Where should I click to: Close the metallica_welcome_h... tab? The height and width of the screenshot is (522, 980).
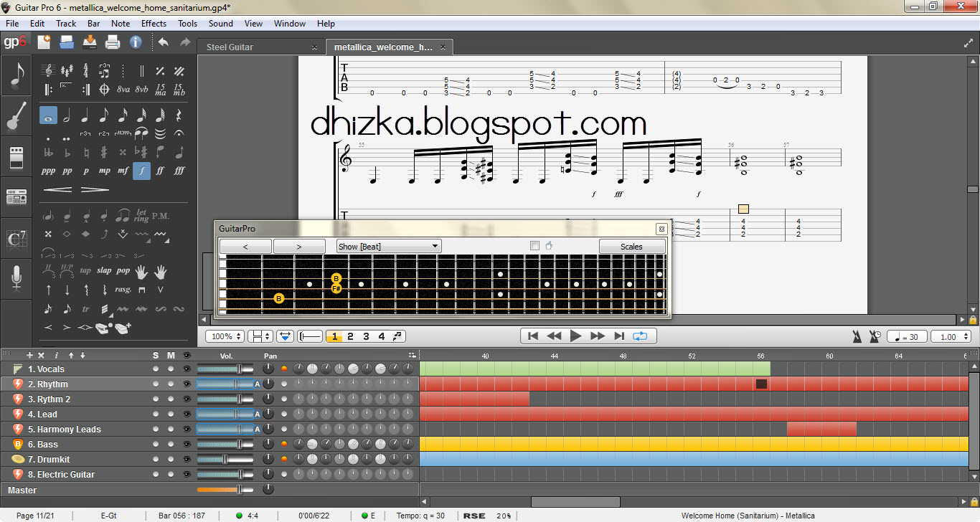pyautogui.click(x=443, y=47)
